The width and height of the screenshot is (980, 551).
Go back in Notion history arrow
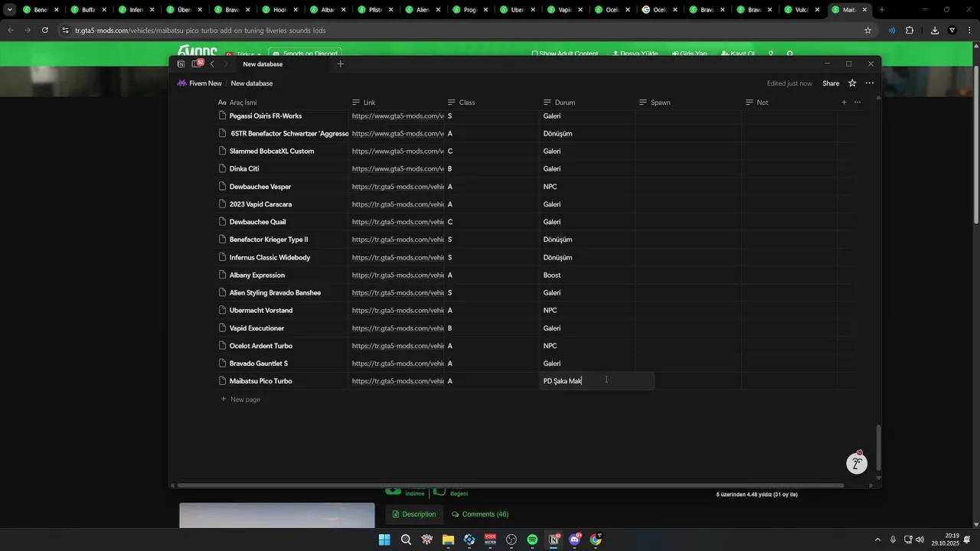(212, 64)
